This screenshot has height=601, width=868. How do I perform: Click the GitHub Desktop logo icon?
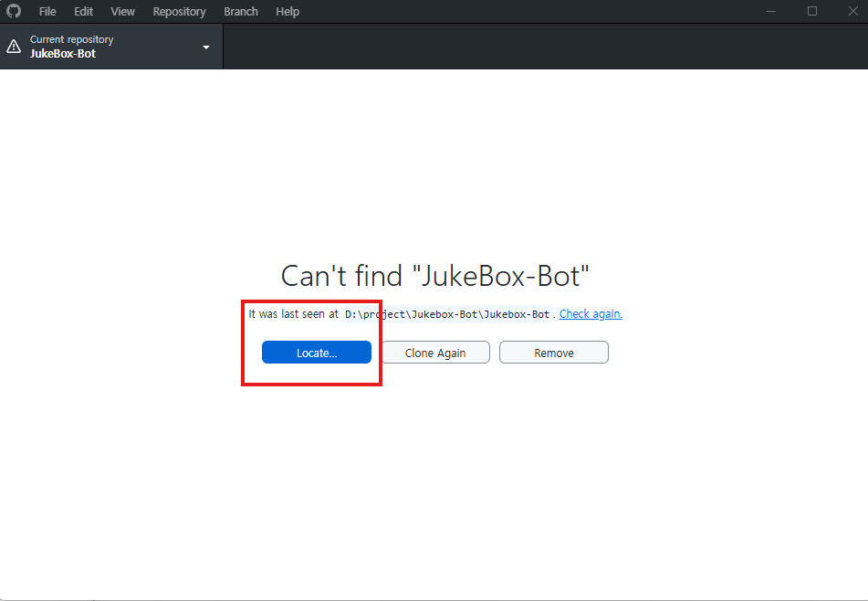tap(14, 11)
